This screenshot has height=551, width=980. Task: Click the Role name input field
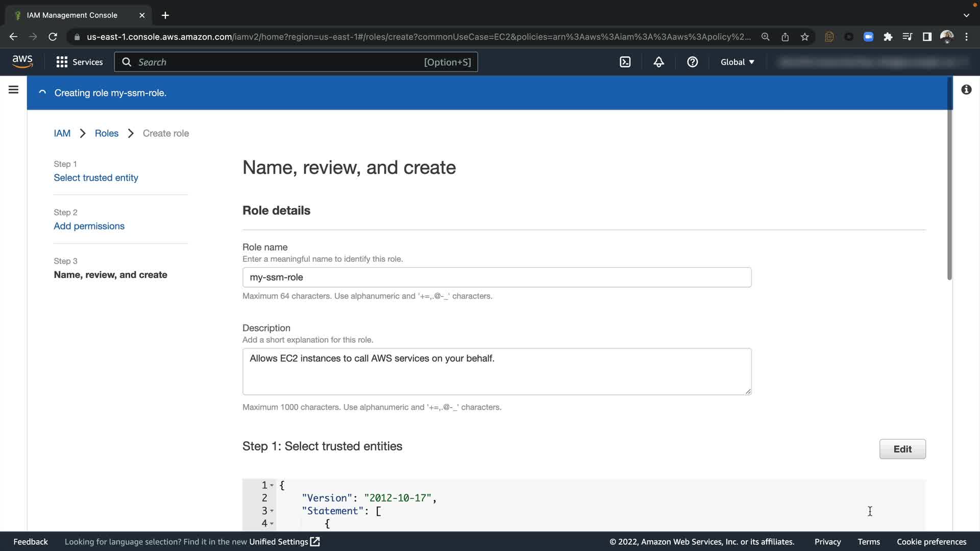coord(496,278)
